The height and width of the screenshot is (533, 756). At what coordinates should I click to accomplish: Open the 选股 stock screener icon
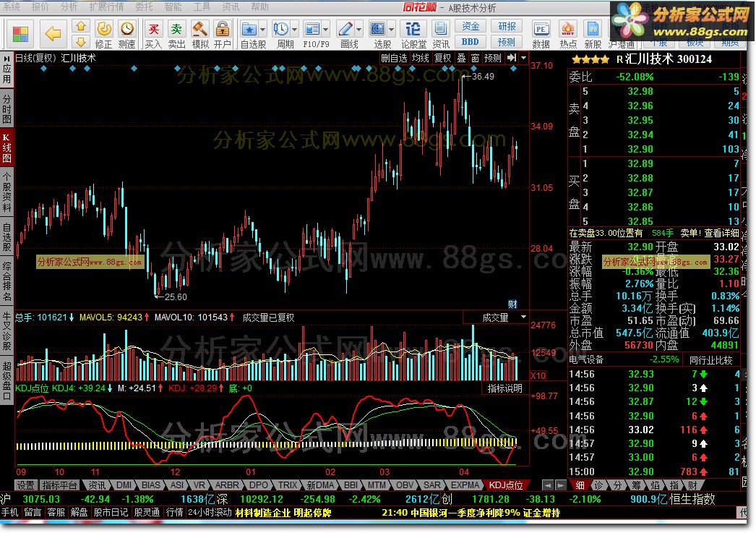coord(378,30)
